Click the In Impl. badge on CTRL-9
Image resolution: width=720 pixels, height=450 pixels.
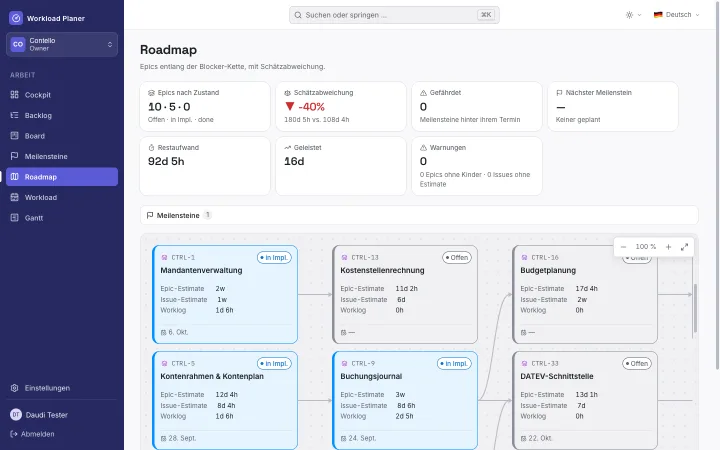point(454,364)
